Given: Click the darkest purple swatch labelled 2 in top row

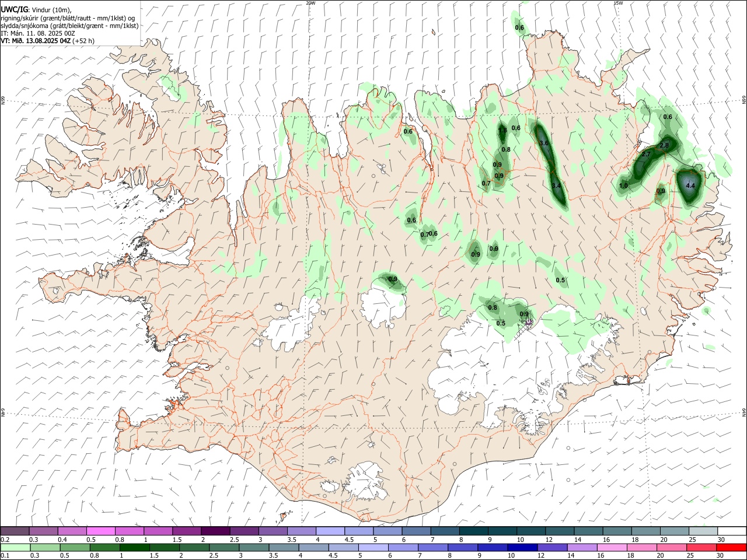Looking at the screenshot, I should click(x=215, y=531).
